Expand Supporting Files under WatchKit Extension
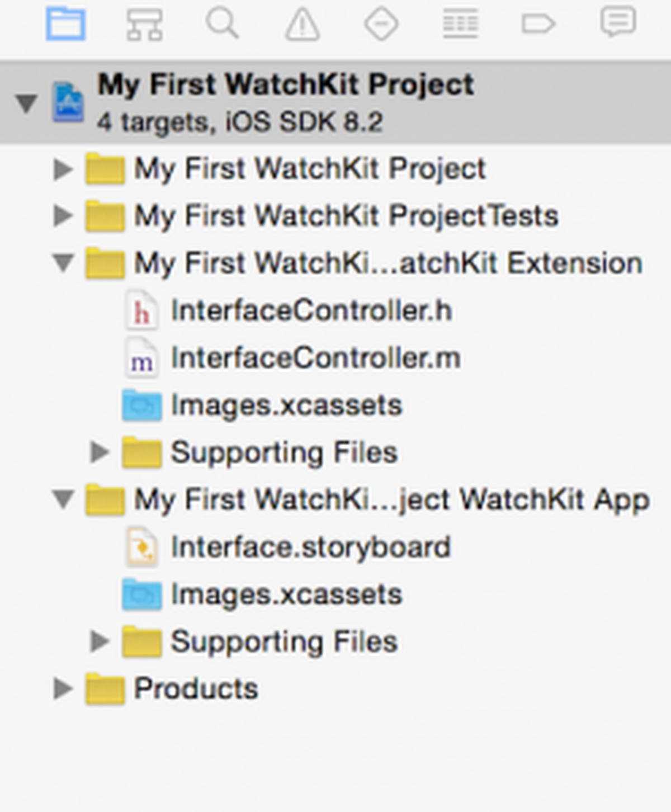 (x=100, y=452)
